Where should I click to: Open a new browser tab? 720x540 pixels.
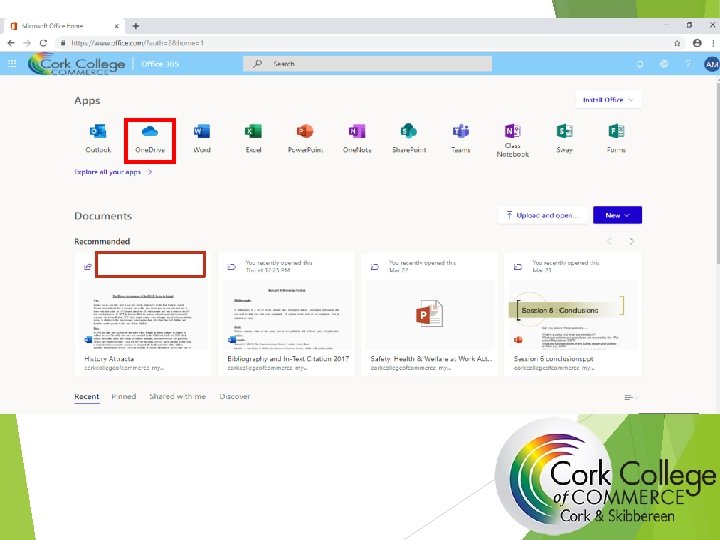coord(135,26)
